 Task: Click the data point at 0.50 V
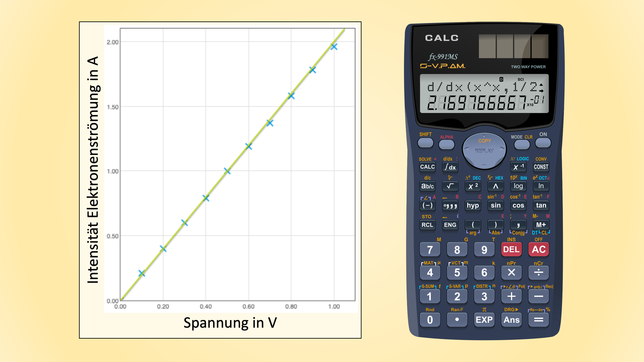(x=227, y=171)
